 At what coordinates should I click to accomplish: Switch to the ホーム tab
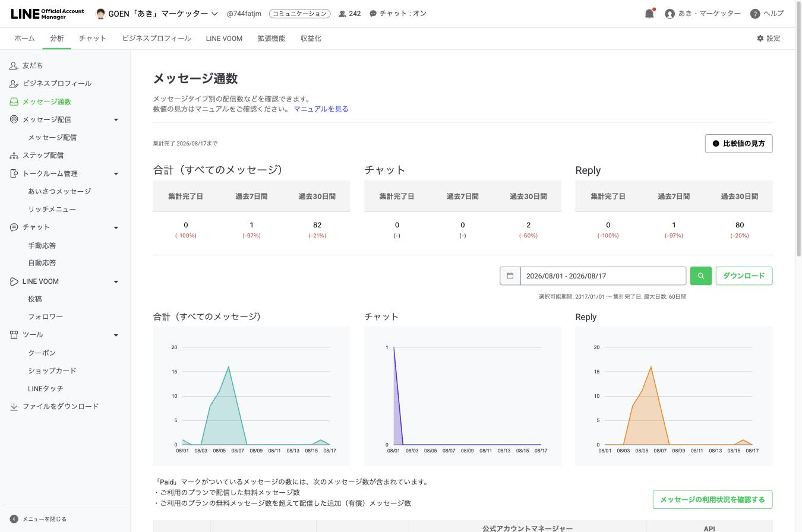[x=24, y=39]
